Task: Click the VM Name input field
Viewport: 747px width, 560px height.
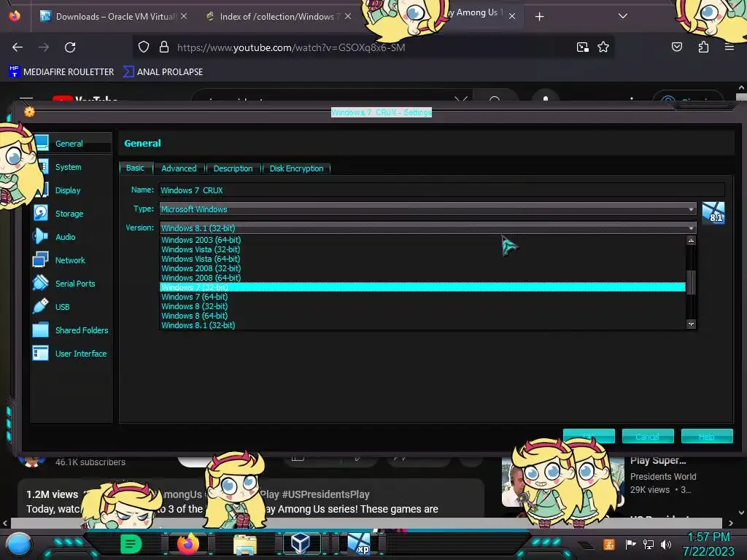Action: pos(441,190)
